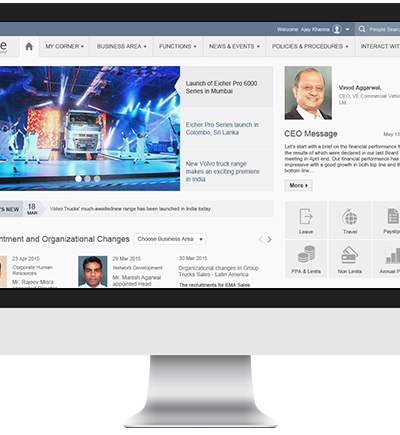Click the next arrow in Organizational Changes
400x435 pixels.
[x=269, y=239]
